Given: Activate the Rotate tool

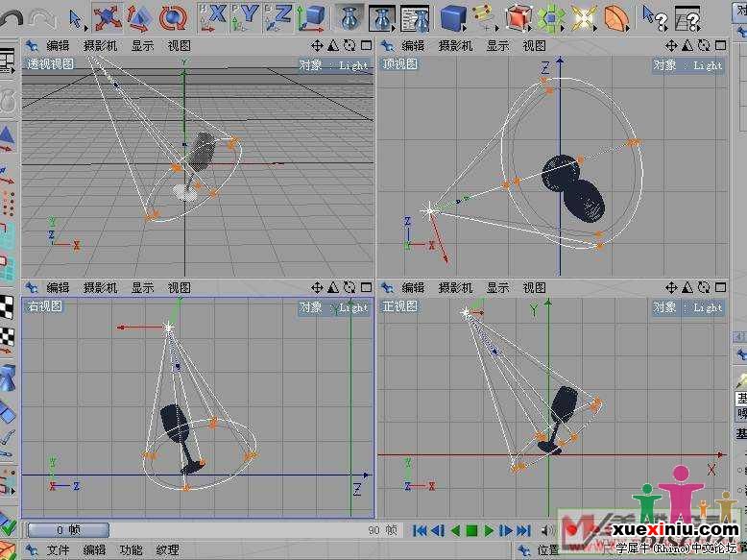Looking at the screenshot, I should click(173, 19).
